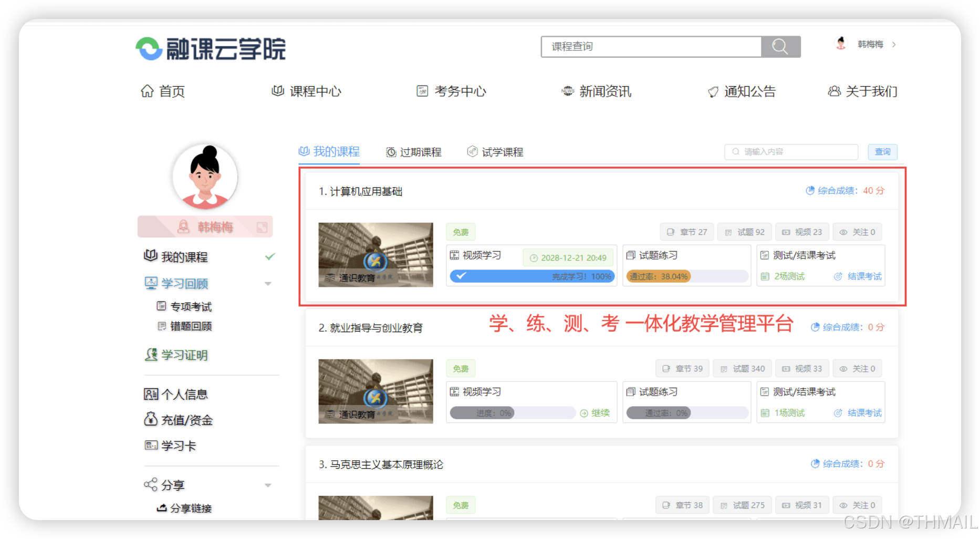Toggle follow on 计算机应用基础 course

(857, 232)
